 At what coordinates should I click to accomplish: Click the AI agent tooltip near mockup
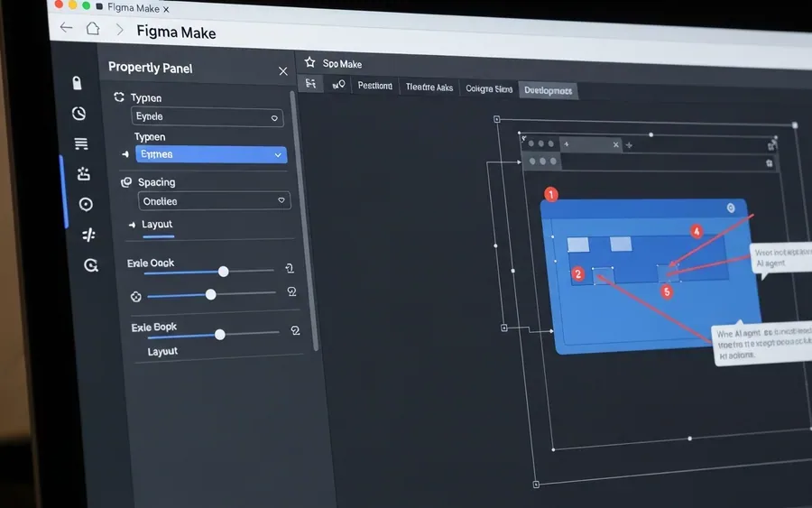(x=781, y=258)
